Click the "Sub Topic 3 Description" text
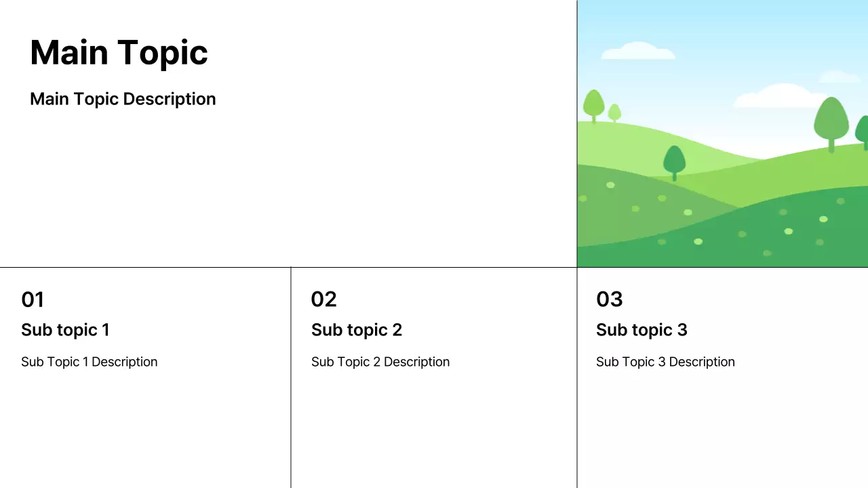The width and height of the screenshot is (868, 488). pyautogui.click(x=665, y=362)
